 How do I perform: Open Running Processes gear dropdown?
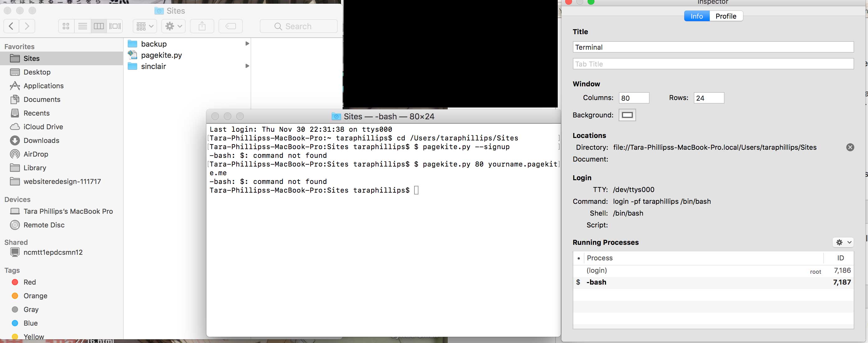[843, 242]
